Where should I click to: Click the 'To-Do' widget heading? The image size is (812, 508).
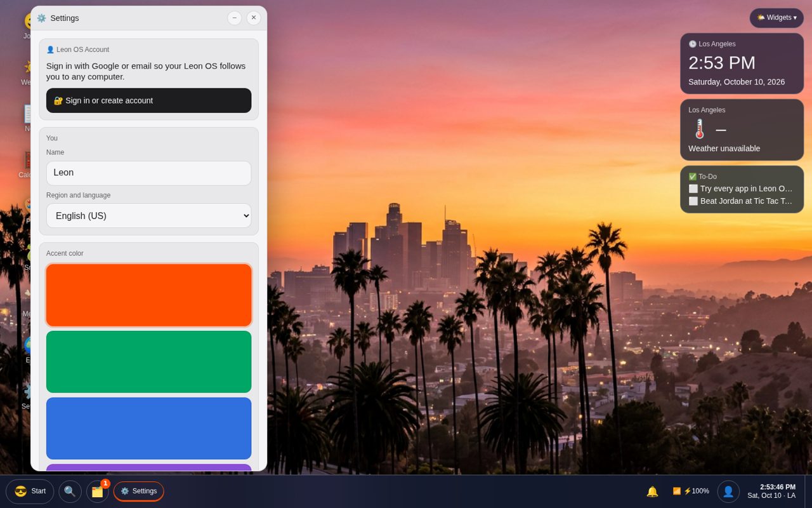(x=703, y=177)
